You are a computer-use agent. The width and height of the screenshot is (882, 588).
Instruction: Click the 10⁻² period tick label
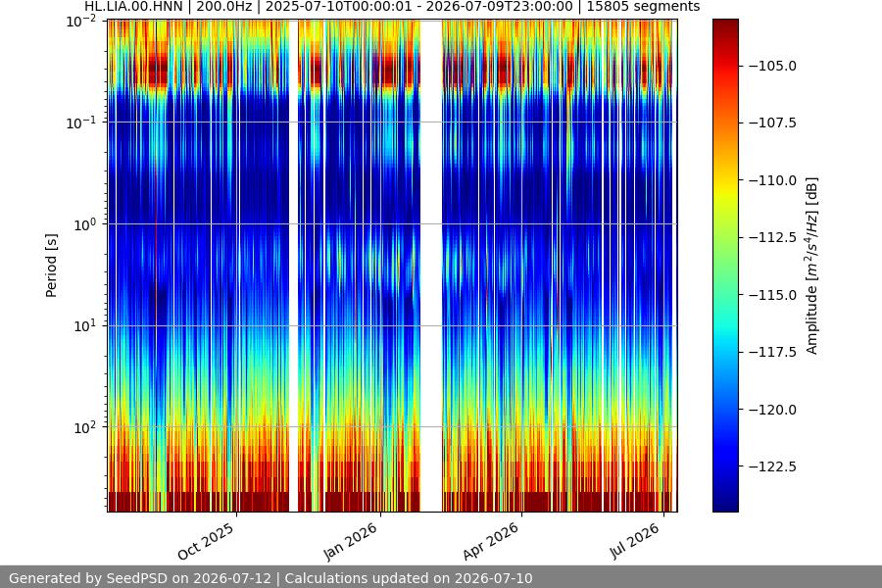click(x=81, y=22)
